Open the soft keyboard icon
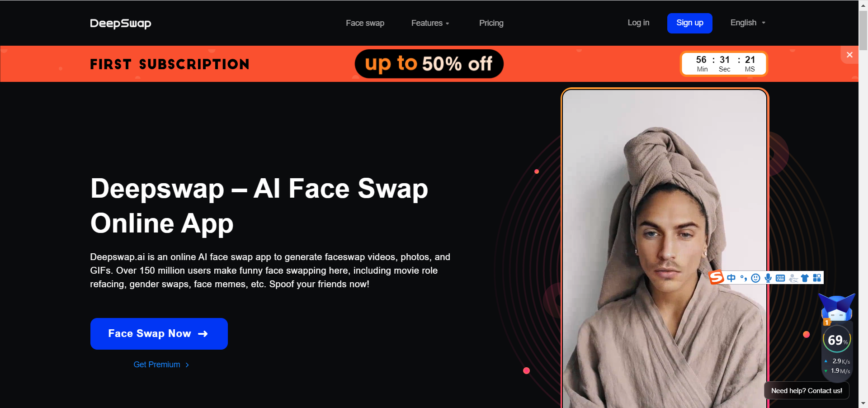The height and width of the screenshot is (408, 868). (x=780, y=278)
